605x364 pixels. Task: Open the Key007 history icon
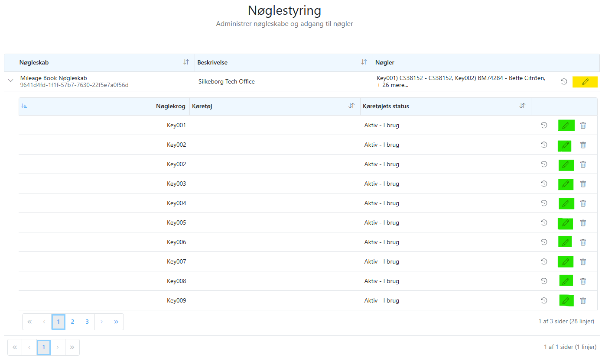pyautogui.click(x=544, y=261)
